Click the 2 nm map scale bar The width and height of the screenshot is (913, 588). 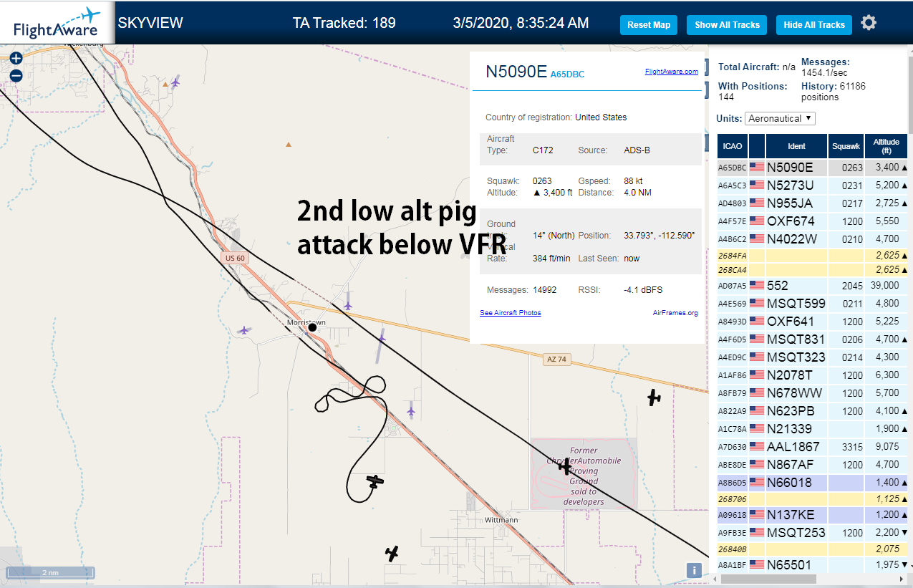coord(50,573)
